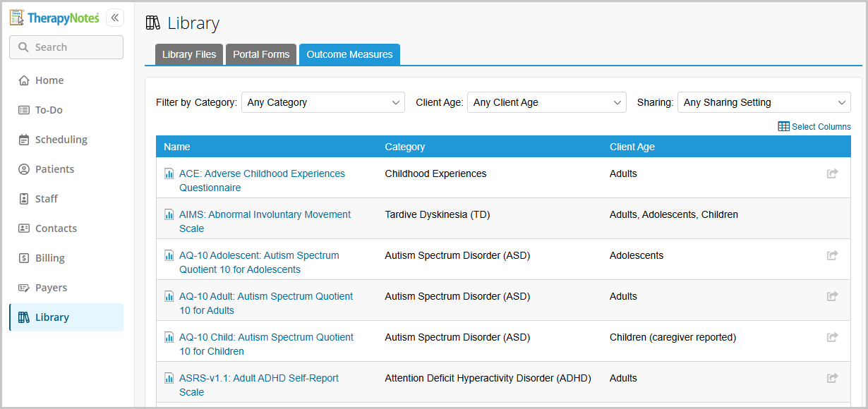The width and height of the screenshot is (868, 409).
Task: Open the Sharing setting dropdown
Action: point(764,102)
